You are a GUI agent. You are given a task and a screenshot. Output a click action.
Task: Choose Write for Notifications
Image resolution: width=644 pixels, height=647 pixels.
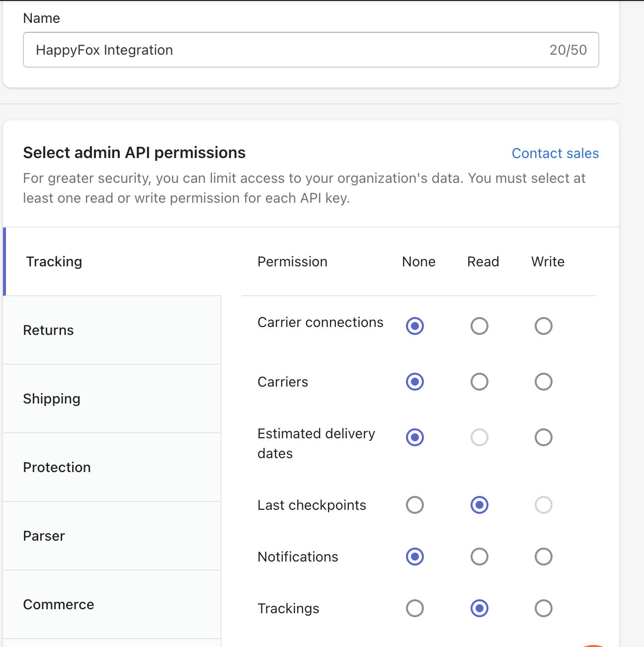(543, 557)
